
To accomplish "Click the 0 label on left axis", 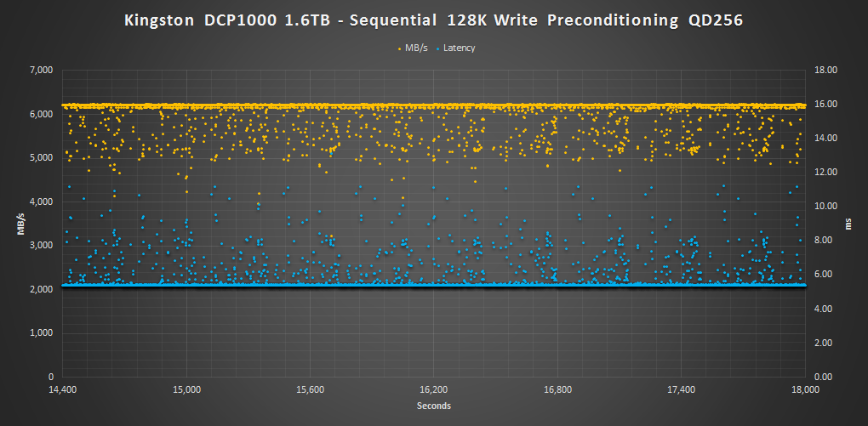I will pyautogui.click(x=50, y=376).
